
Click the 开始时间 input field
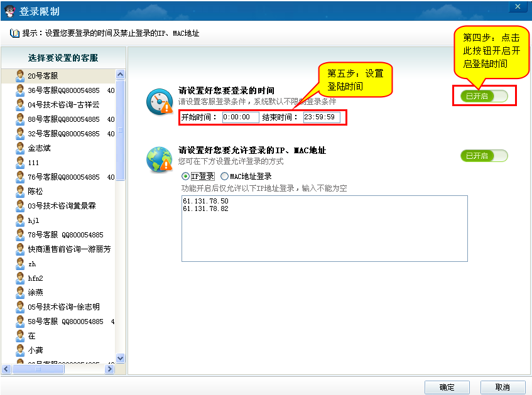pyautogui.click(x=240, y=117)
